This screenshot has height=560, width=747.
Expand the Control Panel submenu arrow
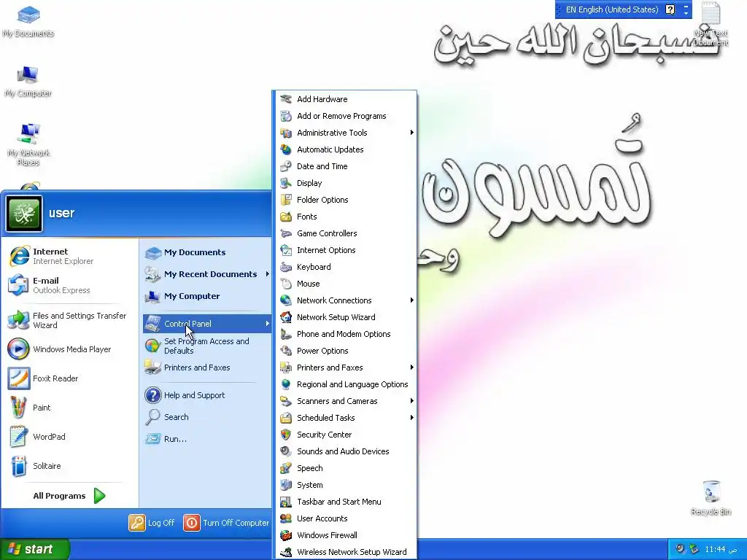click(267, 323)
